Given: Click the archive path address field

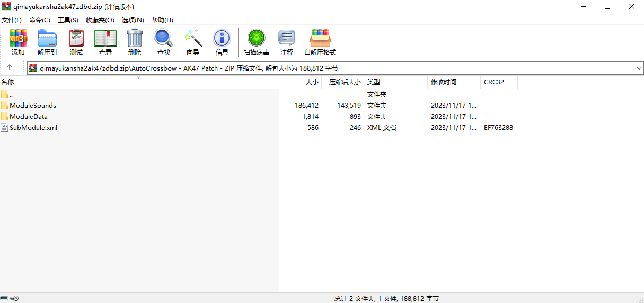Looking at the screenshot, I should coord(335,68).
